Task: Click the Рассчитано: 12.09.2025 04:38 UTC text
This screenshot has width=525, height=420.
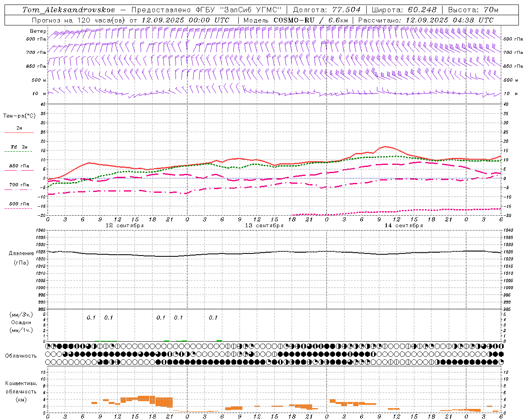Action: point(426,20)
